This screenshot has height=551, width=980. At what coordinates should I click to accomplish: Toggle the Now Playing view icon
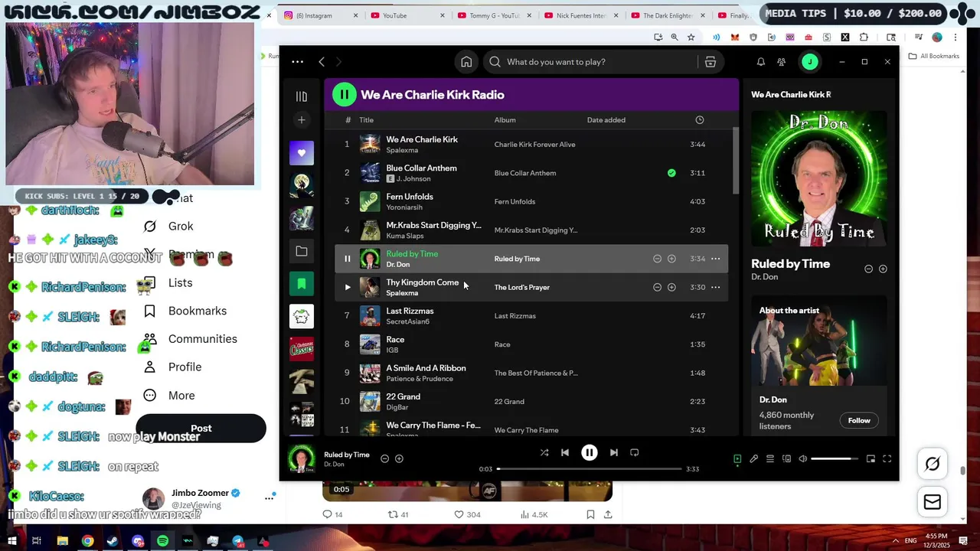point(737,458)
